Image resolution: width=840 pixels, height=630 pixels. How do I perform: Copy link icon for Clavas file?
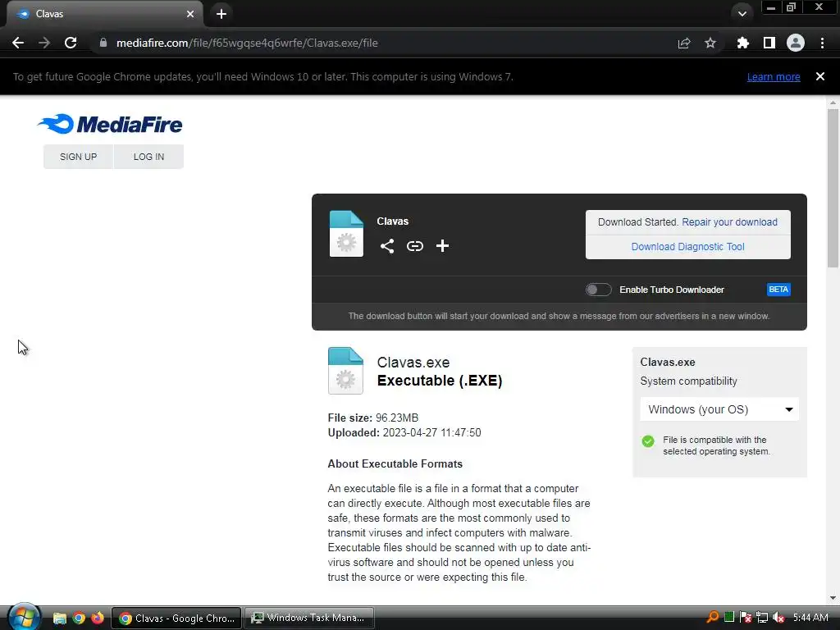click(x=414, y=246)
